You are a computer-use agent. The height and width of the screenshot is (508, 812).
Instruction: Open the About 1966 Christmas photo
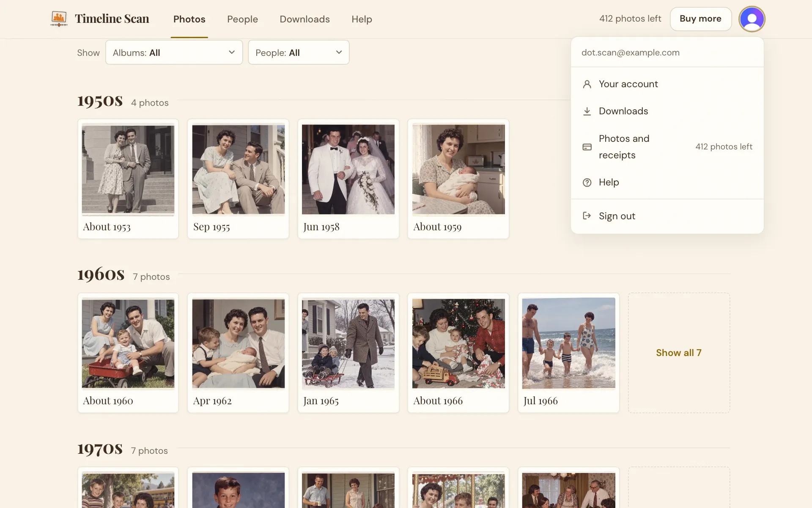(x=458, y=353)
